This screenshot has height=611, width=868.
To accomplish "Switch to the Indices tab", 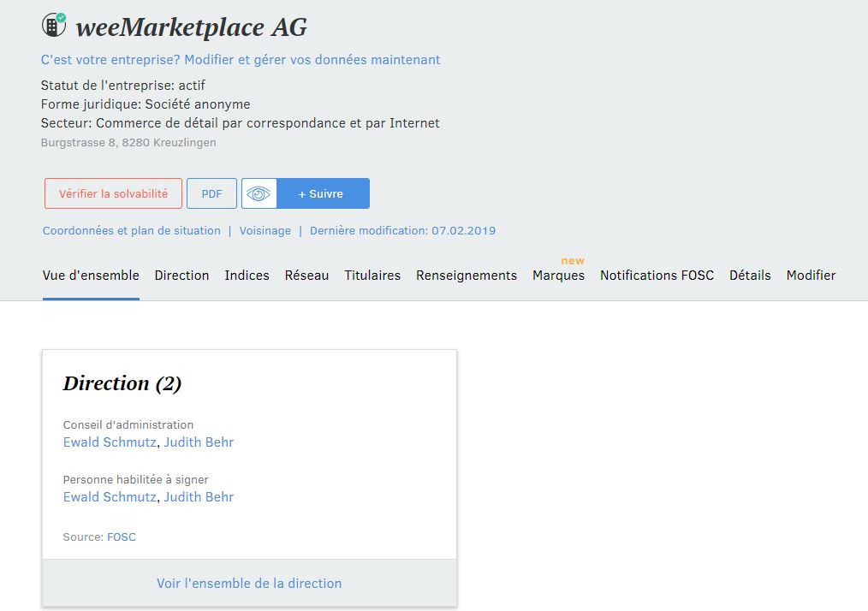I will (x=247, y=276).
